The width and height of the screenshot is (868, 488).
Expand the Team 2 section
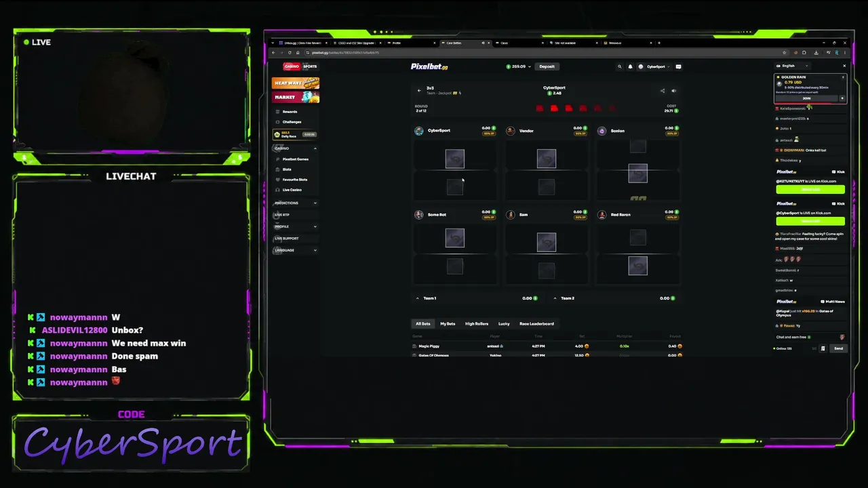coord(555,298)
